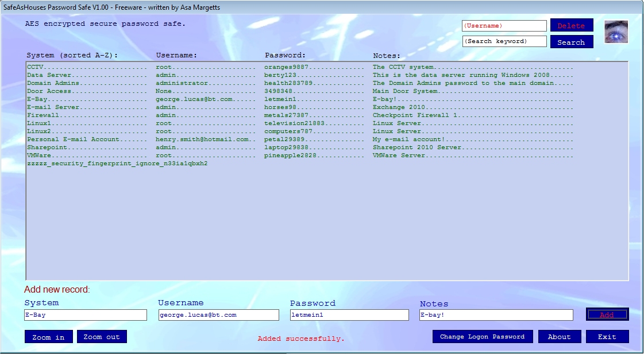Click password 3498348 in list
The image size is (644, 354).
279,91
